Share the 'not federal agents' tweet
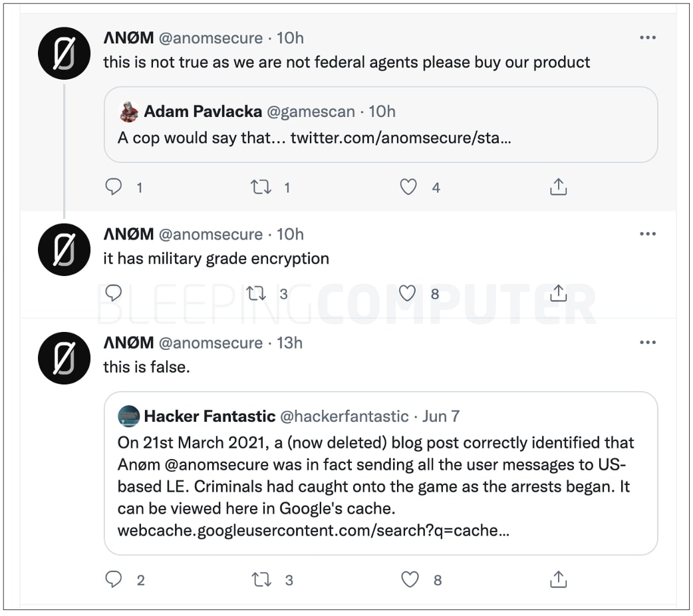 click(558, 188)
